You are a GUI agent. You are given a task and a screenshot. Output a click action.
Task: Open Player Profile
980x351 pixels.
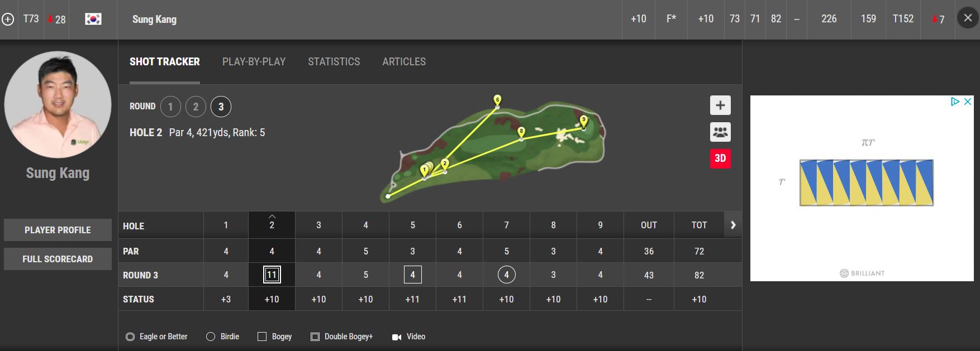click(x=58, y=230)
